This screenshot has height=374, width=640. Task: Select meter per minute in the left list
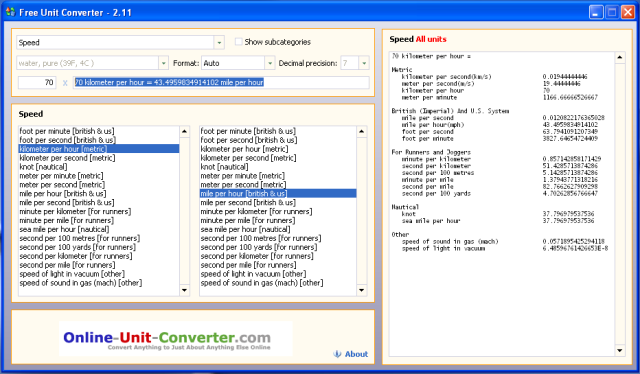click(x=99, y=176)
